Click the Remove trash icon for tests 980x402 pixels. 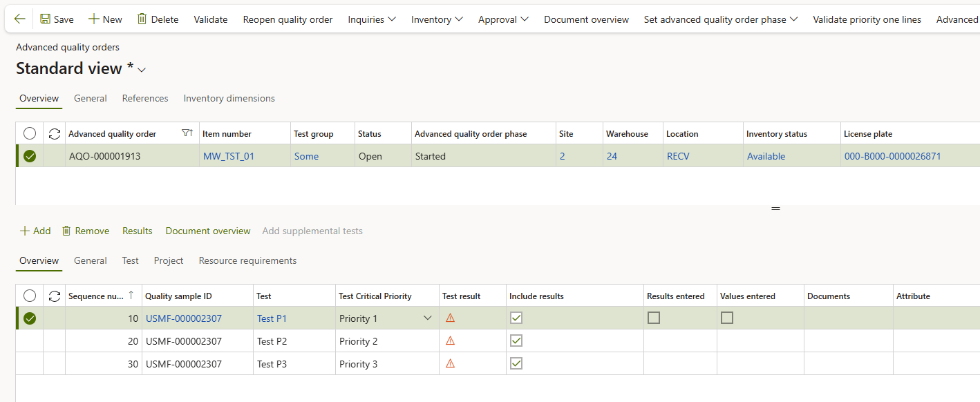point(66,231)
